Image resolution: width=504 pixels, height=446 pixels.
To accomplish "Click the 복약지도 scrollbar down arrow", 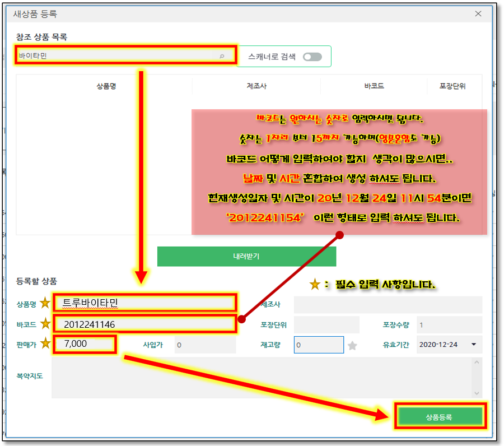I will (477, 393).
